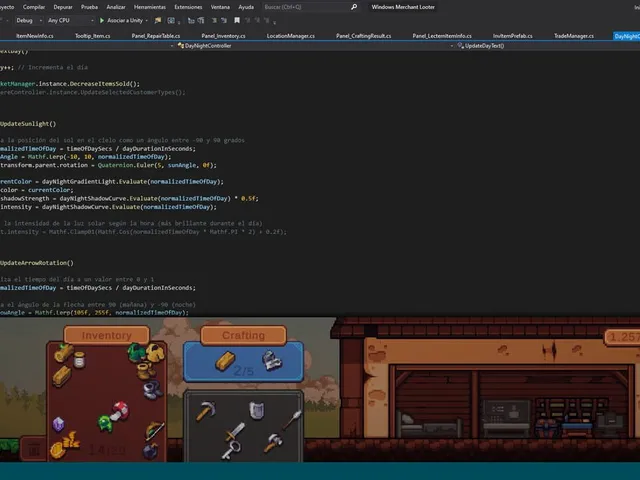The image size is (640, 480).
Task: Click the green Asociar a Unity play icon
Action: (x=102, y=20)
